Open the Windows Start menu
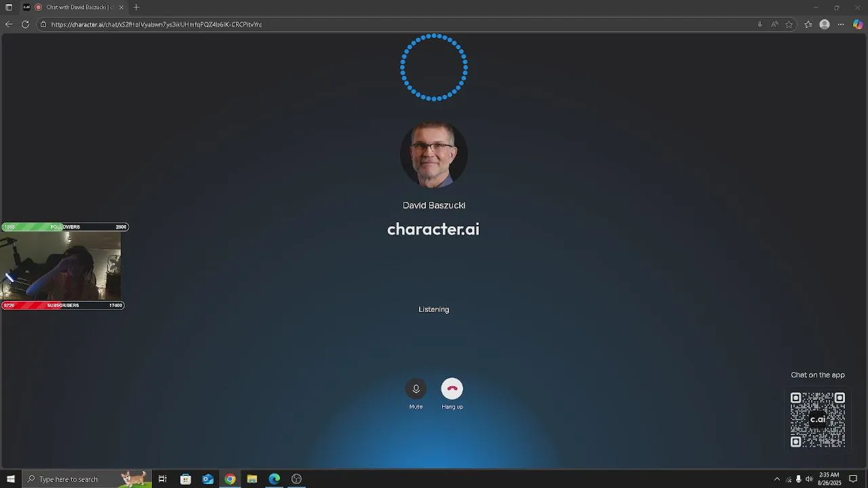 point(11,479)
